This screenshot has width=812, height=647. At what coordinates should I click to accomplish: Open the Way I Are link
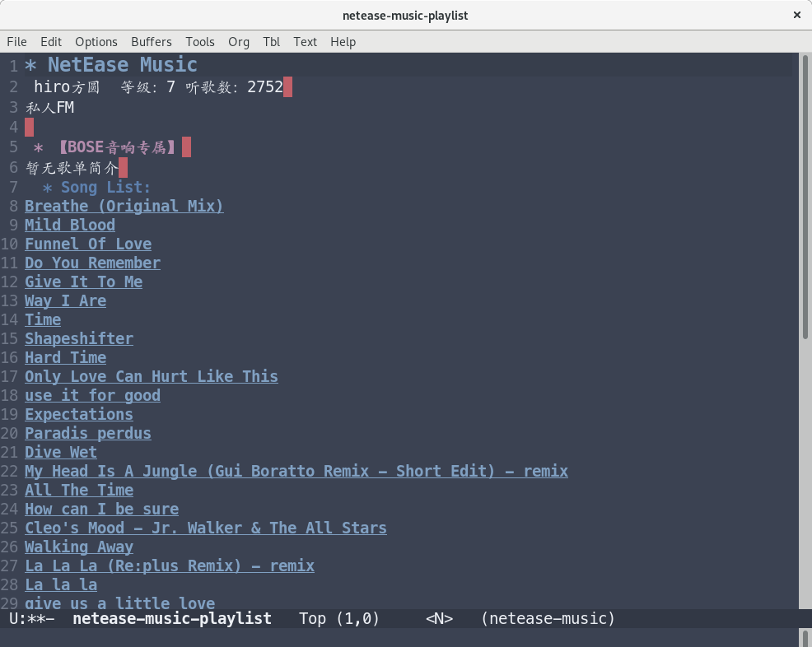point(65,300)
